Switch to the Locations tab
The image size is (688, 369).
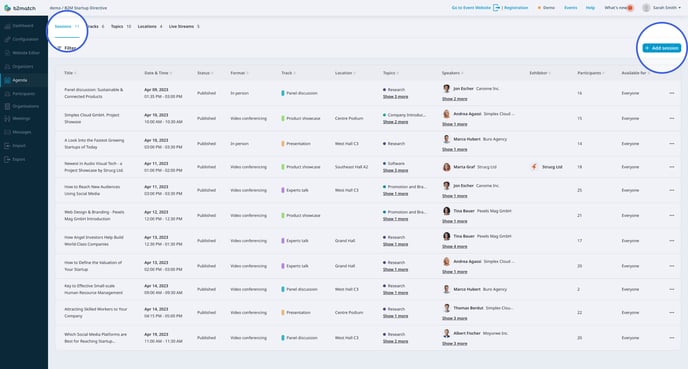tap(150, 26)
